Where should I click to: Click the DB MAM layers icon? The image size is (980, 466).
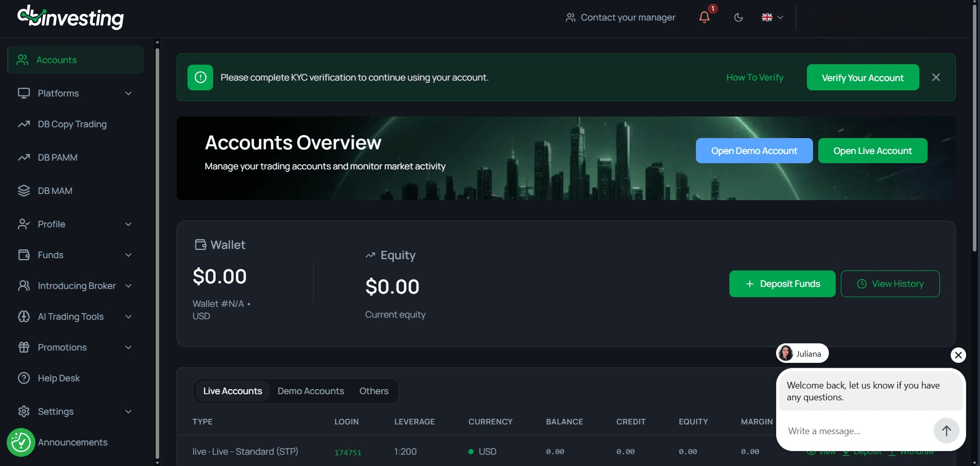point(24,191)
